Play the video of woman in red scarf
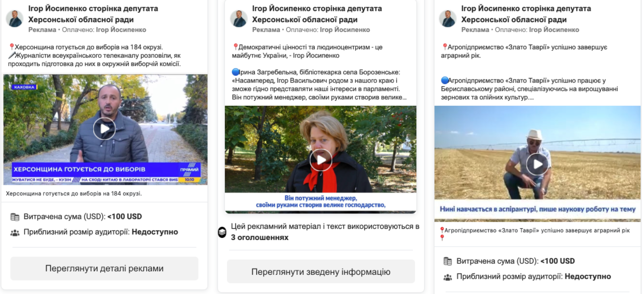 (321, 160)
